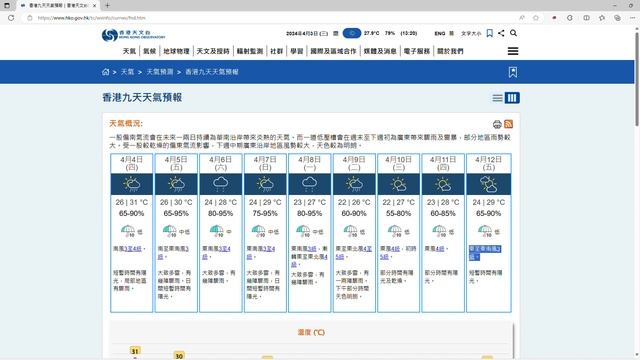The width and height of the screenshot is (640, 360).
Task: Click the browser refresh icon
Action: coord(11,18)
